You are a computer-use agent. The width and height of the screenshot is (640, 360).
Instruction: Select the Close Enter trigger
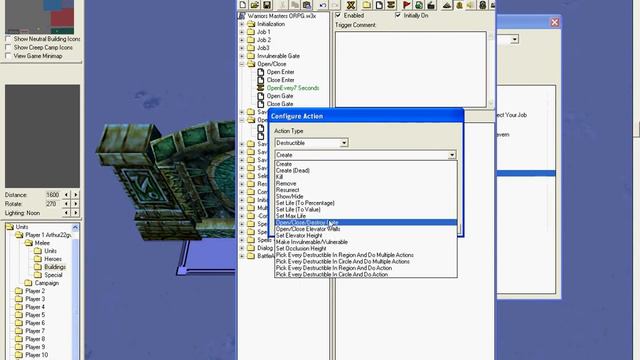[x=280, y=80]
